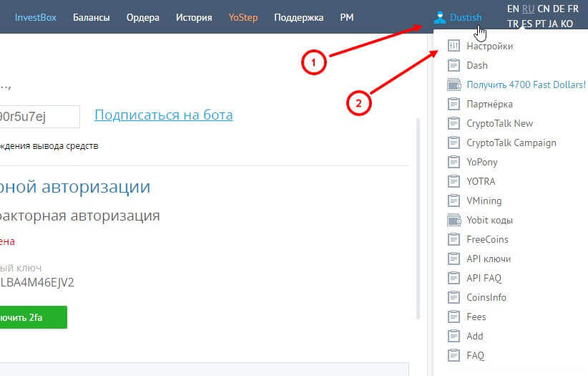Click the user avatar icon beside Dustish
Image resolution: width=588 pixels, height=376 pixels.
pos(440,17)
